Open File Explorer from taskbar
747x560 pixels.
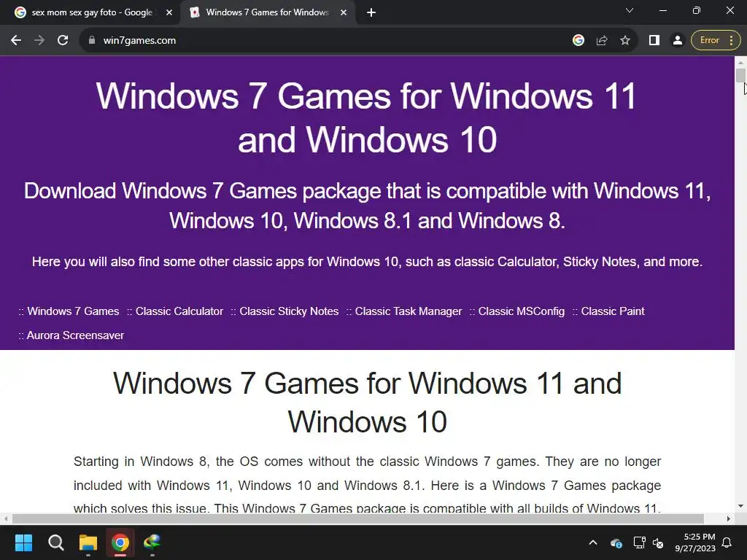[88, 542]
